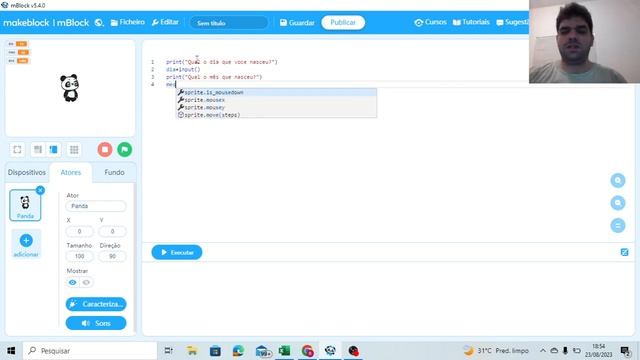Click the Y position field

pos(112,231)
